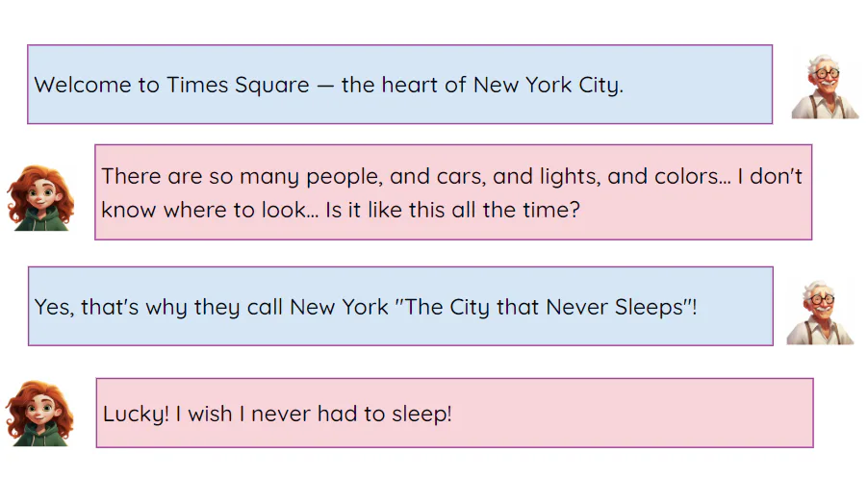Click the words New York City in the first bubble
This screenshot has width=868, height=478.
tap(548, 85)
